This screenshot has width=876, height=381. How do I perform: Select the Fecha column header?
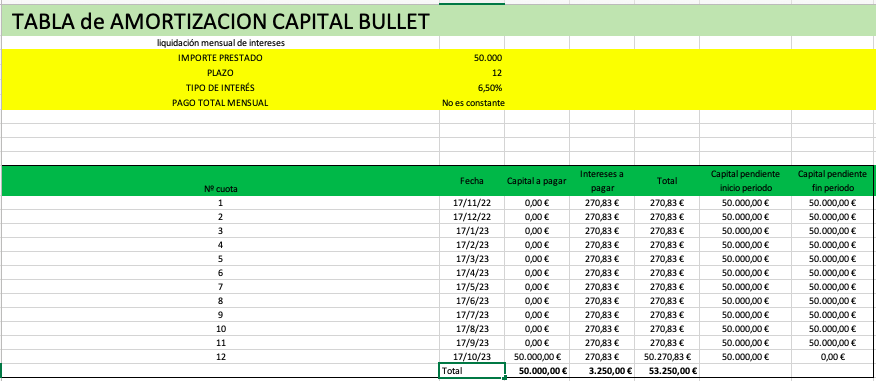click(472, 180)
